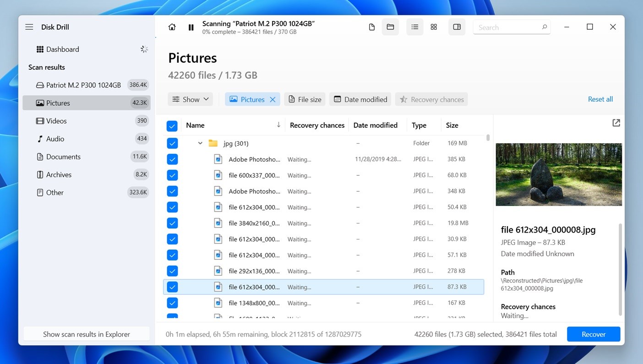Viewport: 643px width, 364px height.
Task: Click the JPEG icon of the 167 KB file
Action: tap(218, 303)
